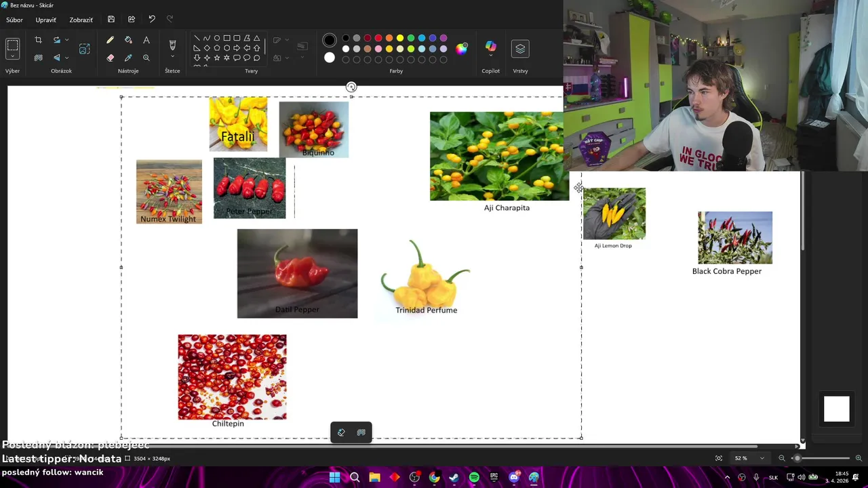Screen dimensions: 868x488
Task: Click the Flip image icon
Action: tap(57, 58)
